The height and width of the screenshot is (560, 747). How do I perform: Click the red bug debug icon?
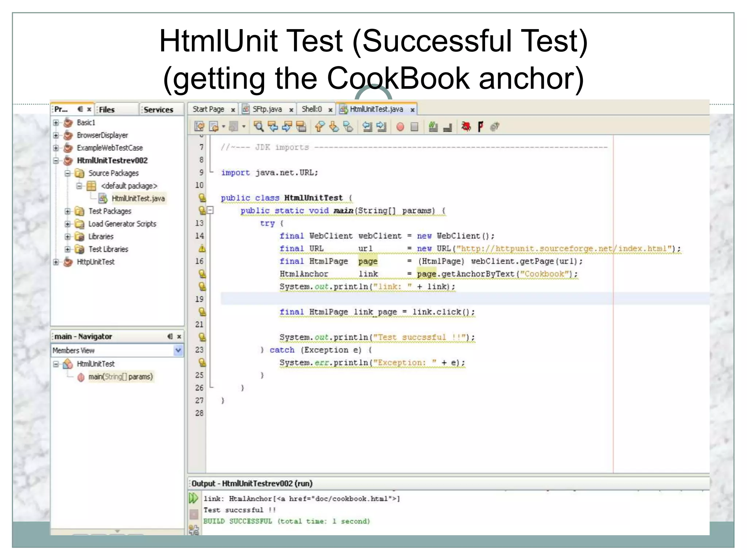tap(466, 127)
